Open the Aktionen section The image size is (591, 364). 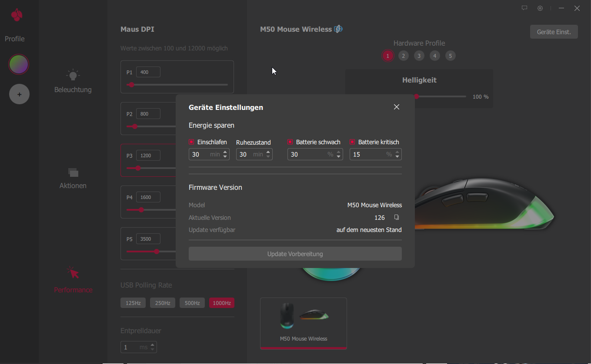pyautogui.click(x=73, y=178)
